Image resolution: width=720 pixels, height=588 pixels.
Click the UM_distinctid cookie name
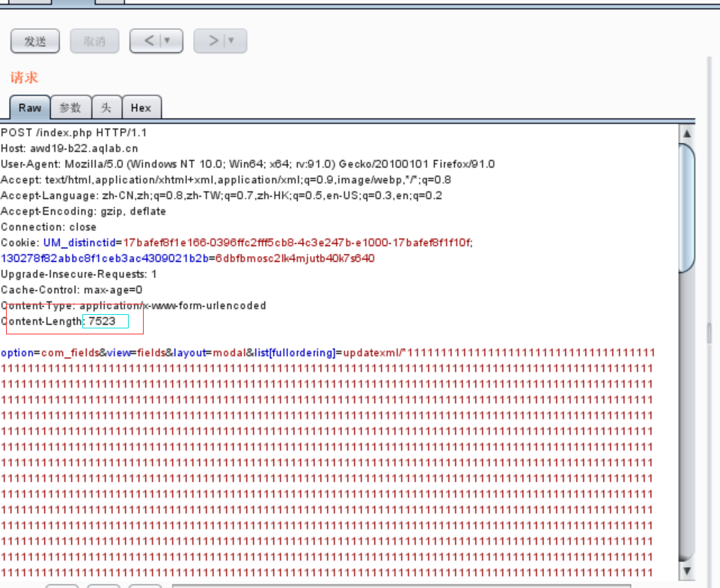tap(79, 243)
